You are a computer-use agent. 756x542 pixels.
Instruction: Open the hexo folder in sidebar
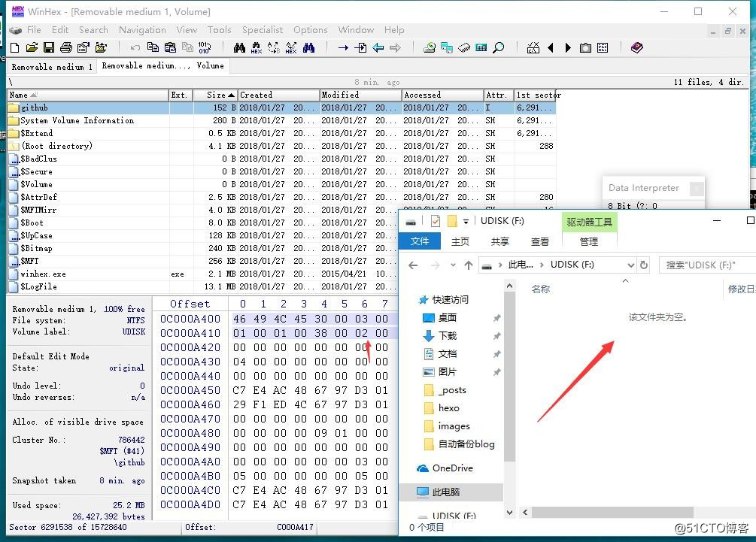coord(448,408)
